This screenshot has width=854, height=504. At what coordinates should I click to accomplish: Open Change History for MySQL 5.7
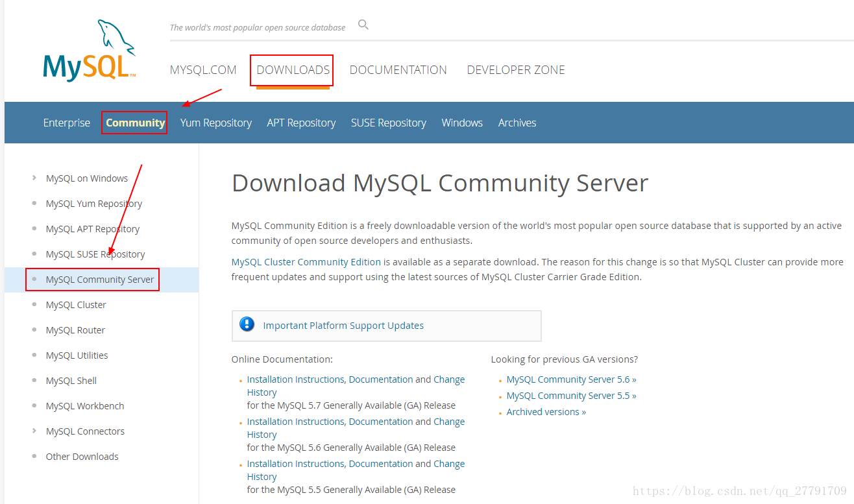point(356,386)
